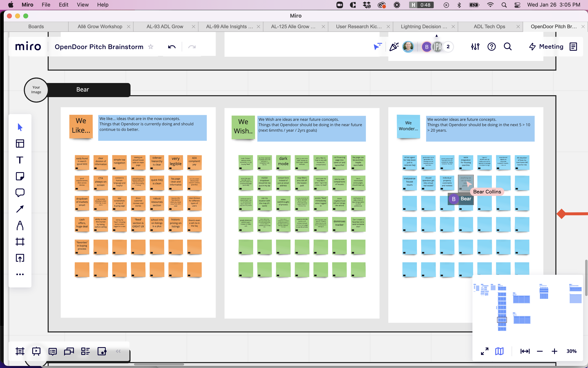Open board search magnifier
The width and height of the screenshot is (588, 368).
click(x=508, y=46)
